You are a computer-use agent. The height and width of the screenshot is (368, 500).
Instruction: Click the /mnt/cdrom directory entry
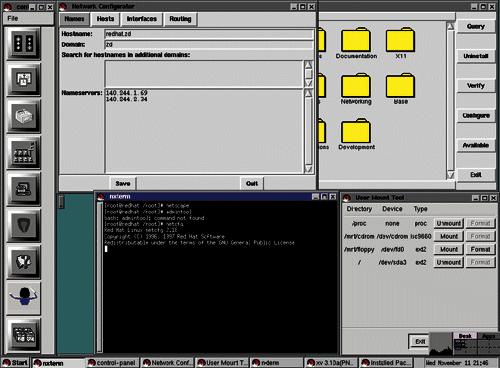click(x=359, y=236)
